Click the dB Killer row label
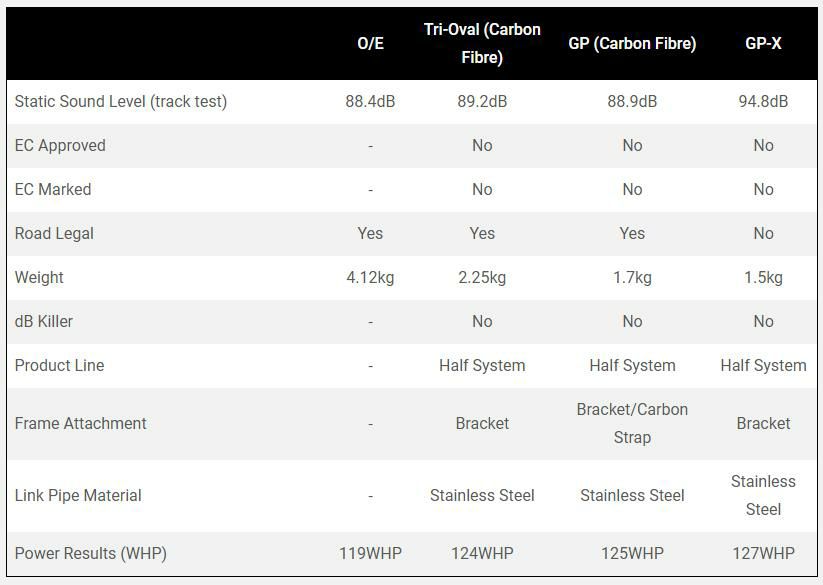This screenshot has width=823, height=585. (x=44, y=321)
